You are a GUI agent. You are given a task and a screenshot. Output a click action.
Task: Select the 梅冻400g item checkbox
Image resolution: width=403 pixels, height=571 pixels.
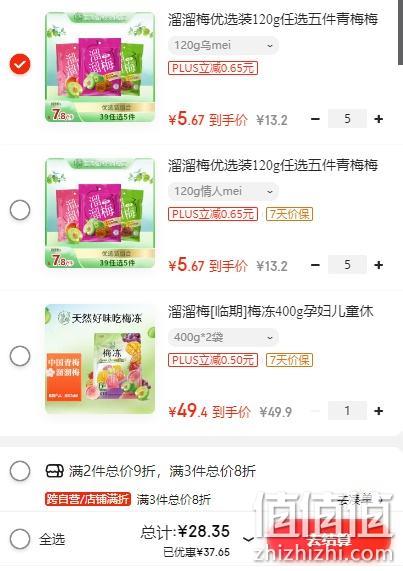(20, 356)
